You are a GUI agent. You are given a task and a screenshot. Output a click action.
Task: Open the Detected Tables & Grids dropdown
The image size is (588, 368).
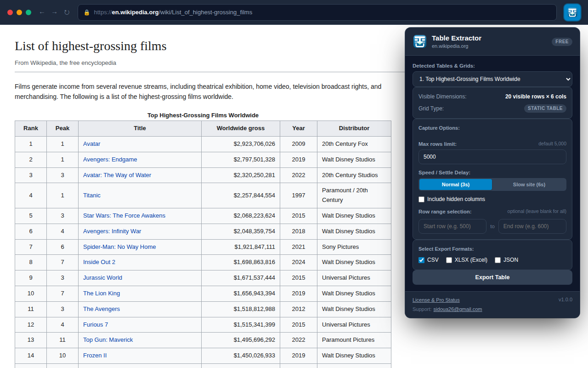(x=492, y=79)
